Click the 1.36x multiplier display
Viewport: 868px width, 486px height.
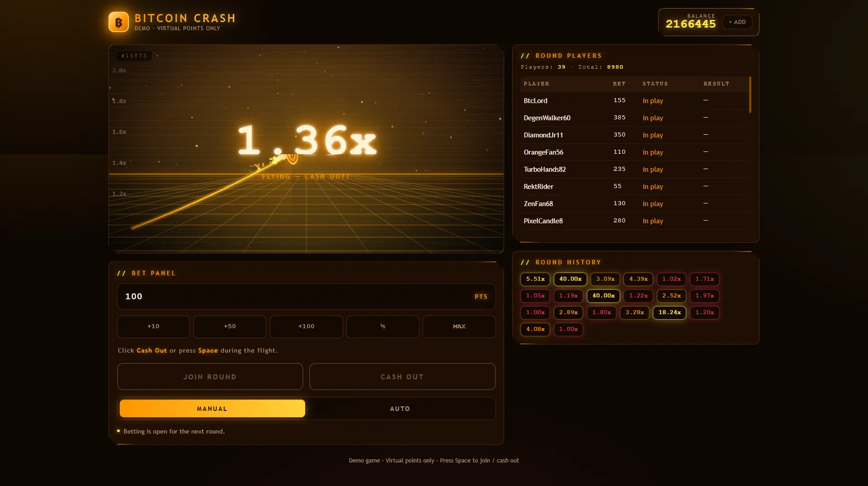(x=307, y=140)
